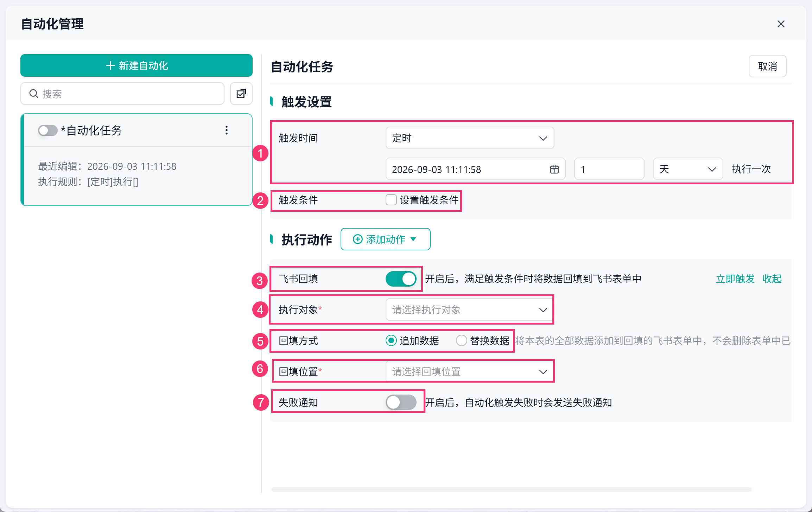Click into the 搜索 input field
Image resolution: width=812 pixels, height=512 pixels.
[122, 94]
